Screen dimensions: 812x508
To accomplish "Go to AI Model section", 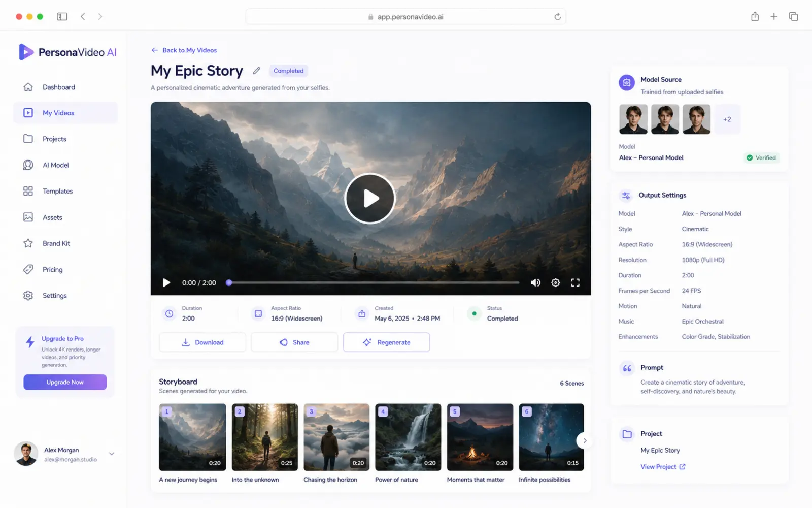I will 65,165.
